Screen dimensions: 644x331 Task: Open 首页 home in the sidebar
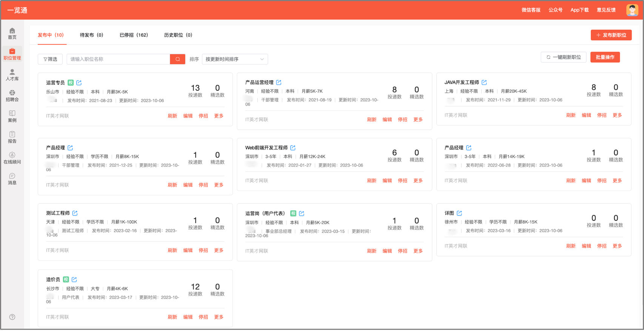pyautogui.click(x=12, y=34)
